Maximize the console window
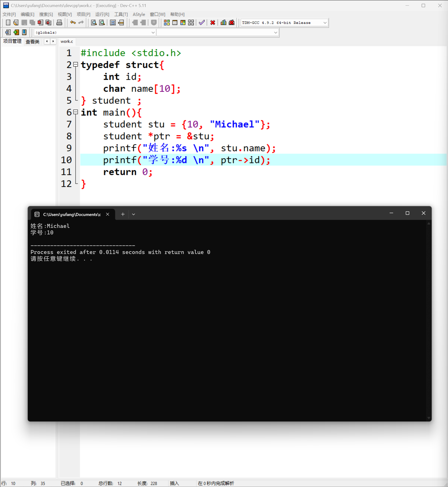Viewport: 448px width, 487px height. point(407,213)
